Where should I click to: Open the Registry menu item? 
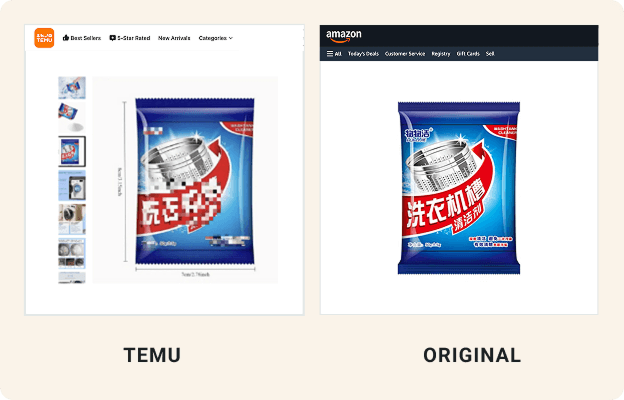point(441,54)
